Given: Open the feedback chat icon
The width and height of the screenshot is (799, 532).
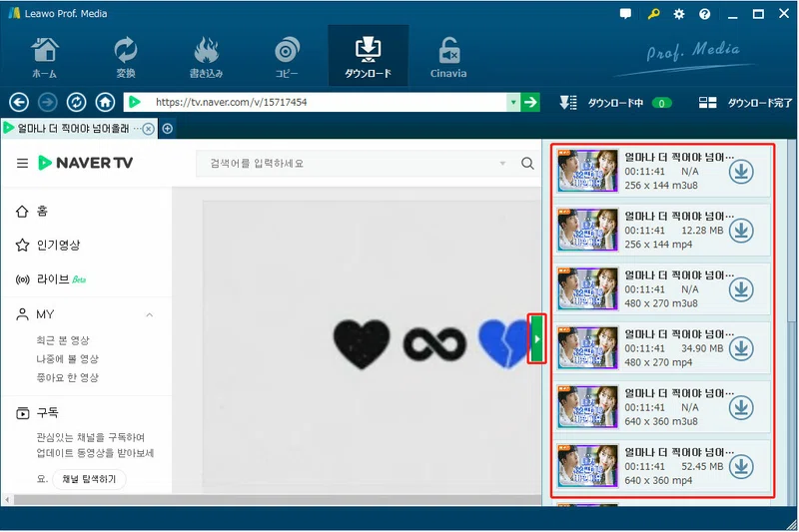Looking at the screenshot, I should point(625,14).
